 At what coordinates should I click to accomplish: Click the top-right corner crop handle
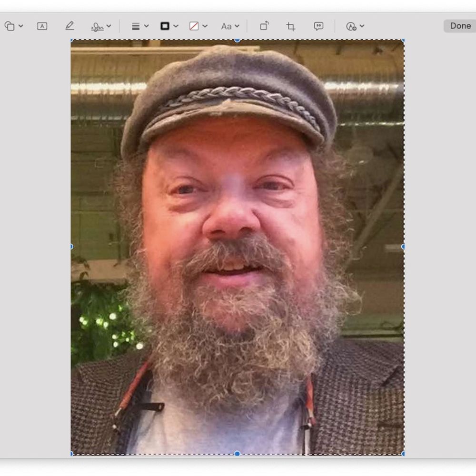(403, 40)
